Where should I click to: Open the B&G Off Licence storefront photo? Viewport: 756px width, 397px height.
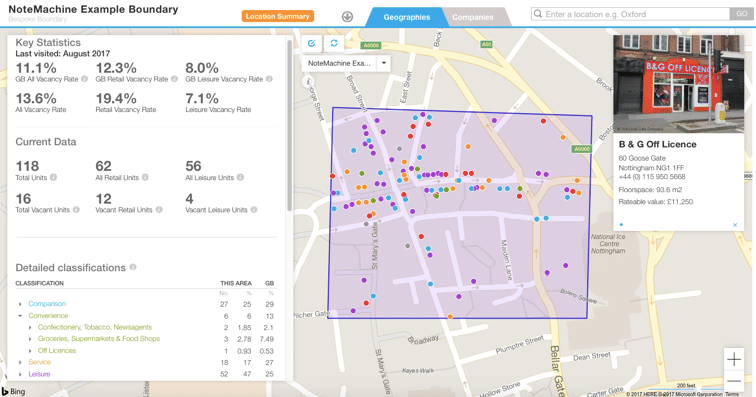[678, 83]
